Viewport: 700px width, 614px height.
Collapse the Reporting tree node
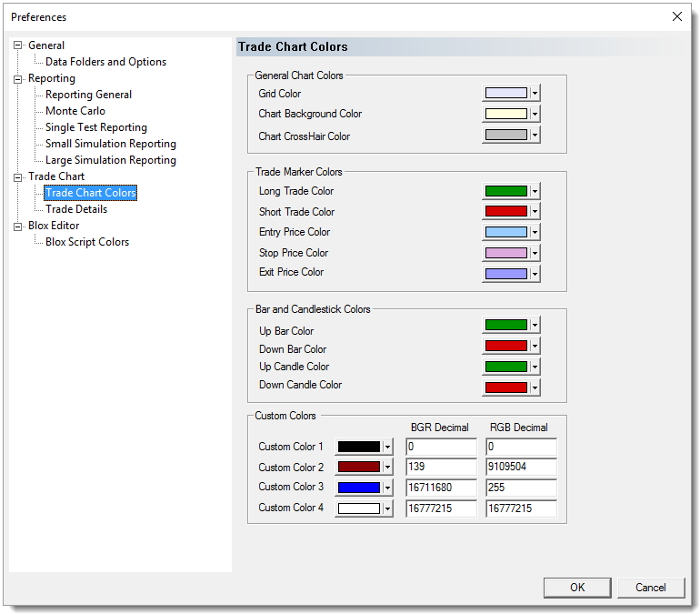coord(17,78)
